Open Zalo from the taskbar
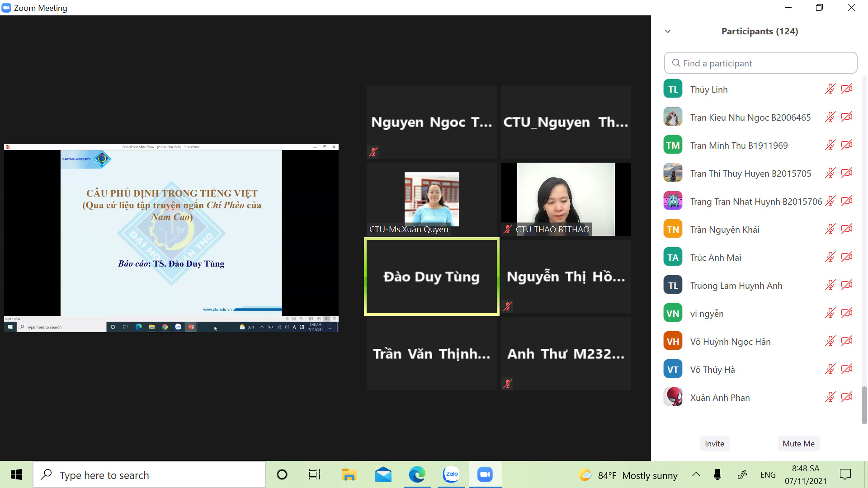868x488 pixels. pyautogui.click(x=451, y=474)
